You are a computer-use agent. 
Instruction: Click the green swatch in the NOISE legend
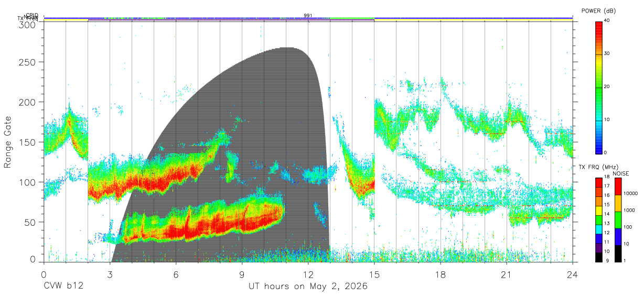pyautogui.click(x=618, y=220)
